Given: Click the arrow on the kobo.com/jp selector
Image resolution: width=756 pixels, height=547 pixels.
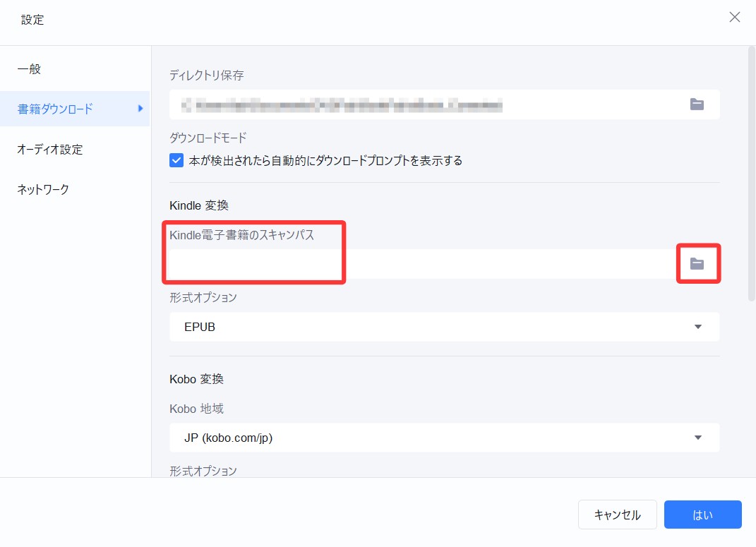Looking at the screenshot, I should [698, 438].
